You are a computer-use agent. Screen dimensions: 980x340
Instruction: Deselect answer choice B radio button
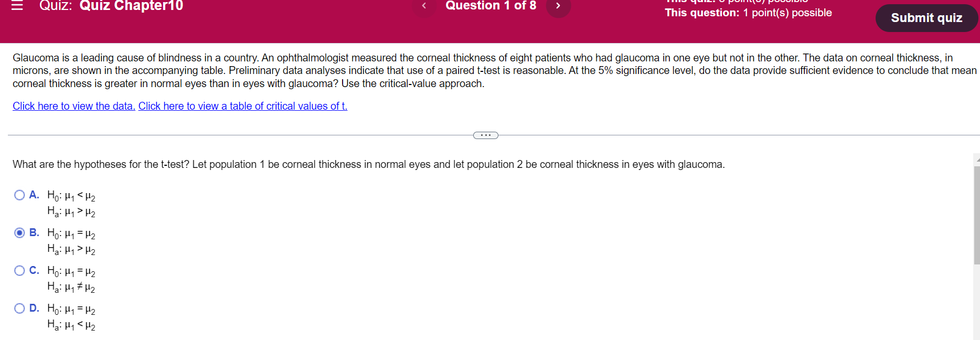point(19,232)
